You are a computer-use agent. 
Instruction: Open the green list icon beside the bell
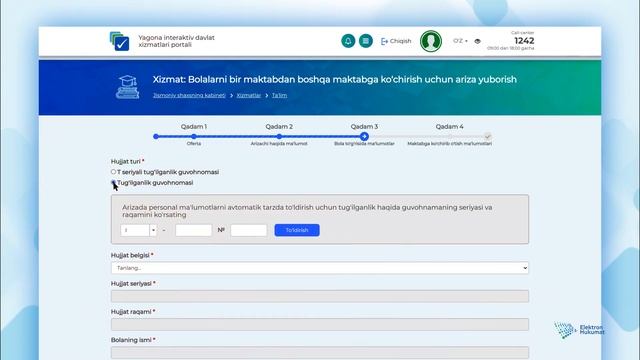[366, 41]
